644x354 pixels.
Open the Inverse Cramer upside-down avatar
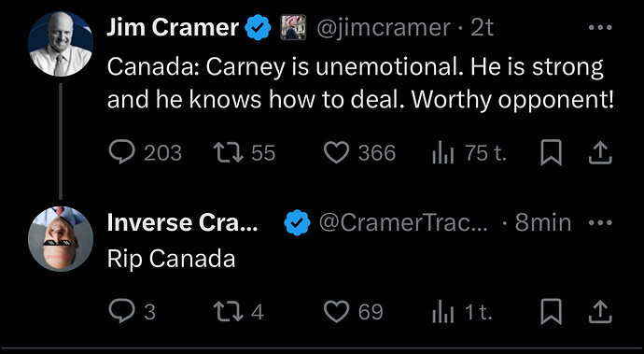(61, 239)
